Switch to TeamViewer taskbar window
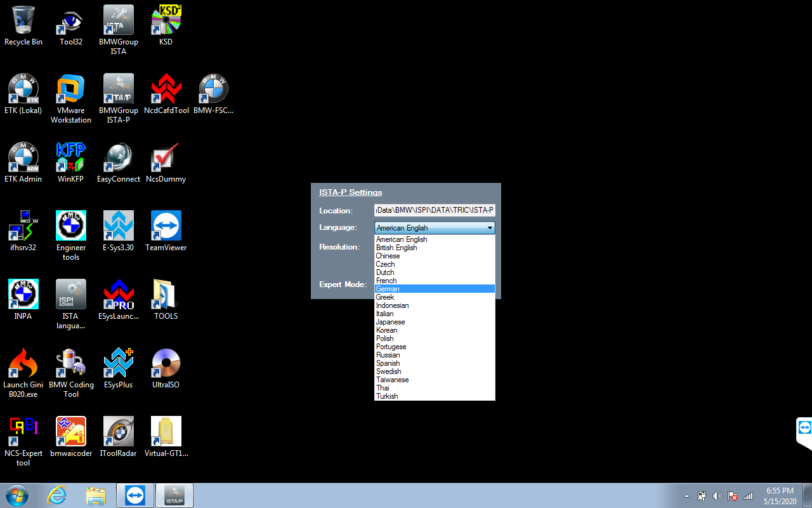This screenshot has height=508, width=812. coord(135,495)
